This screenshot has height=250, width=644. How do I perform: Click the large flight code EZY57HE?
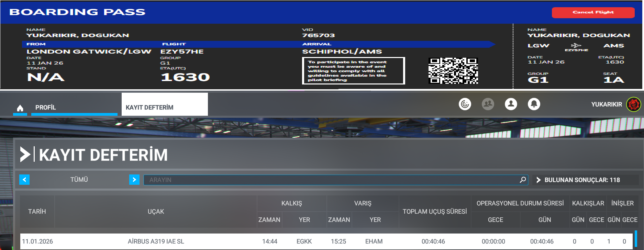[x=182, y=52]
